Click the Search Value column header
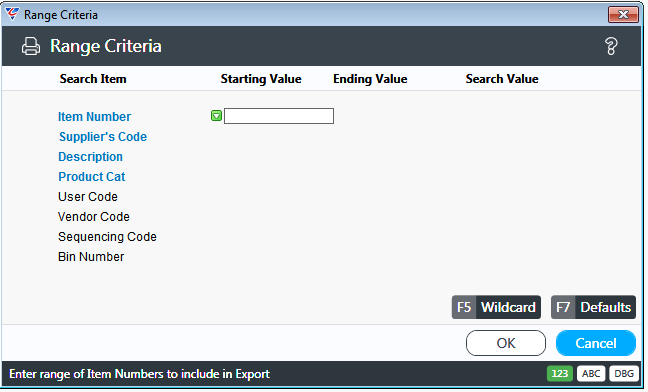The image size is (648, 392). pyautogui.click(x=502, y=79)
